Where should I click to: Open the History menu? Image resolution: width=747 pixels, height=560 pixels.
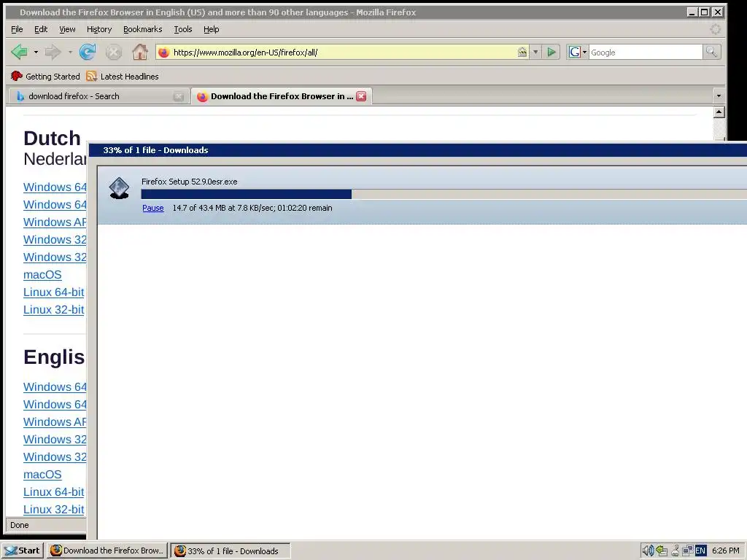[x=99, y=29]
